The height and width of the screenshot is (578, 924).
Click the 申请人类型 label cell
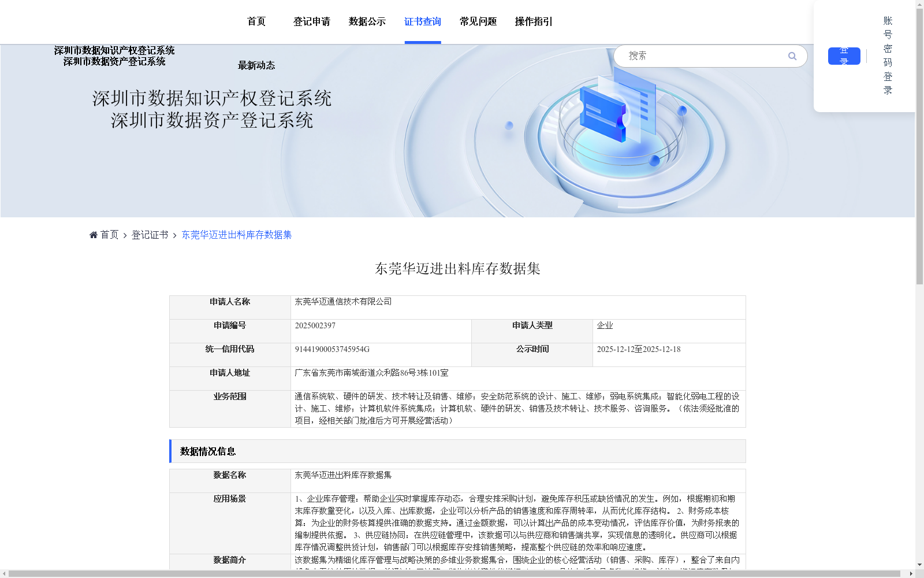(x=532, y=331)
